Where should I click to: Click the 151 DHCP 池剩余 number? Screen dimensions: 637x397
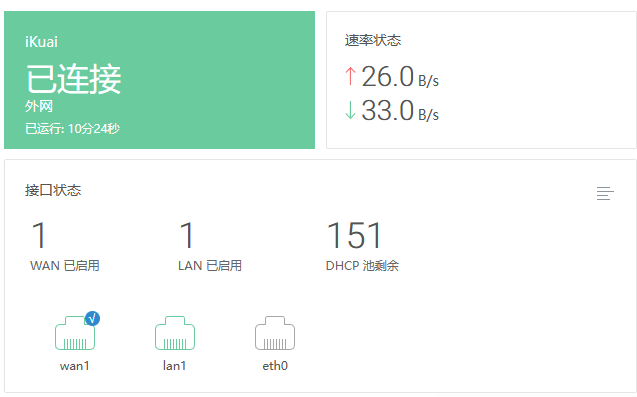tap(354, 235)
